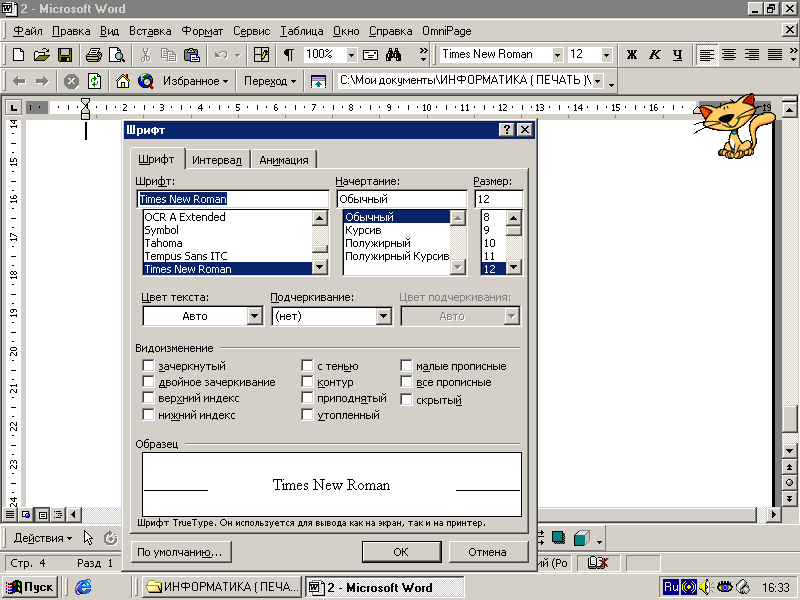Click the New document icon

[x=18, y=55]
